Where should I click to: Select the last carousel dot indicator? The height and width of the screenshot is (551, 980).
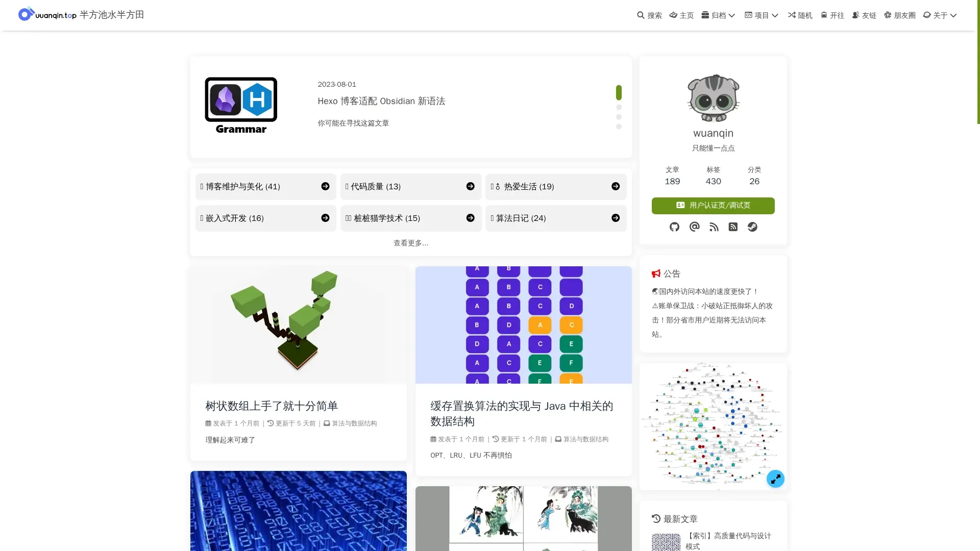[x=619, y=127]
